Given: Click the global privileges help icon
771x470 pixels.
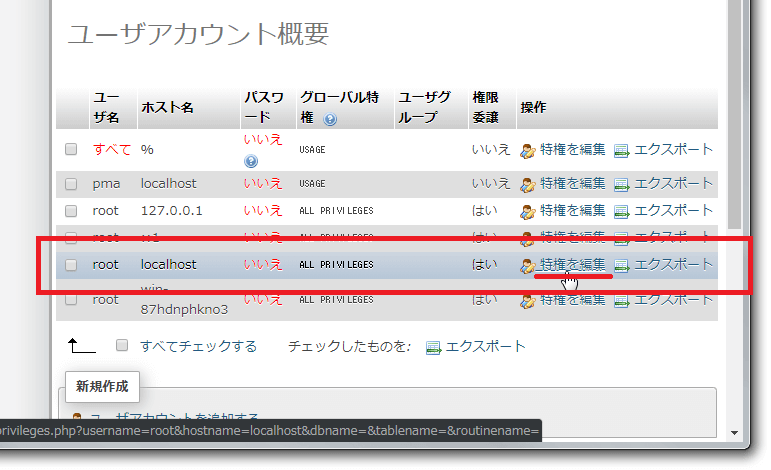Looking at the screenshot, I should (x=330, y=119).
